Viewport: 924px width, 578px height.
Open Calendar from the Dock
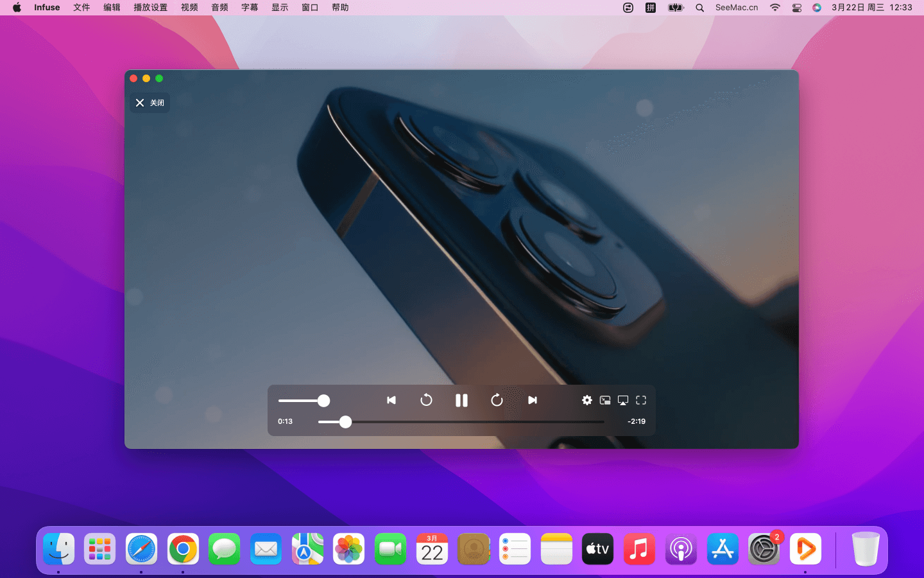[432, 549]
